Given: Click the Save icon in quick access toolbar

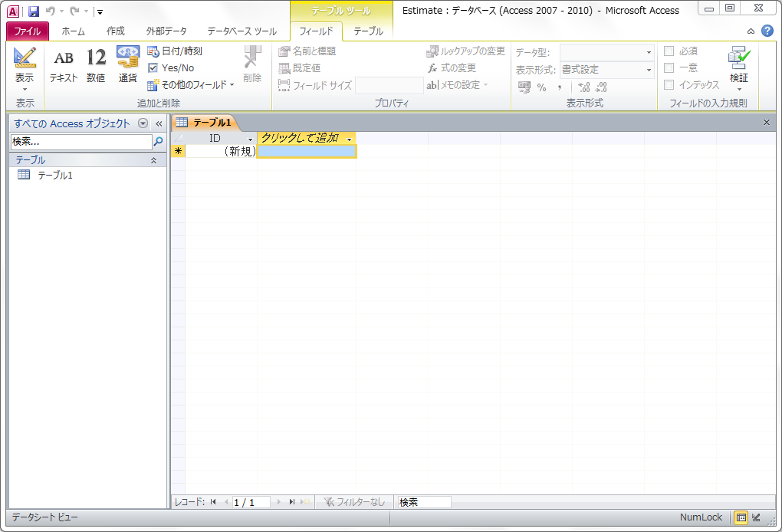Looking at the screenshot, I should [x=34, y=11].
